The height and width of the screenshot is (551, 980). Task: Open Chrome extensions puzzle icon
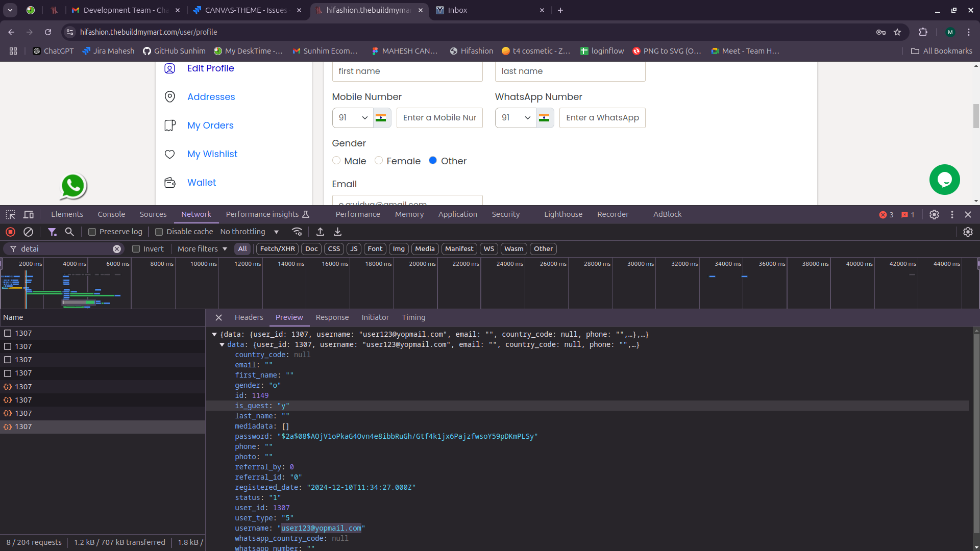click(x=923, y=32)
